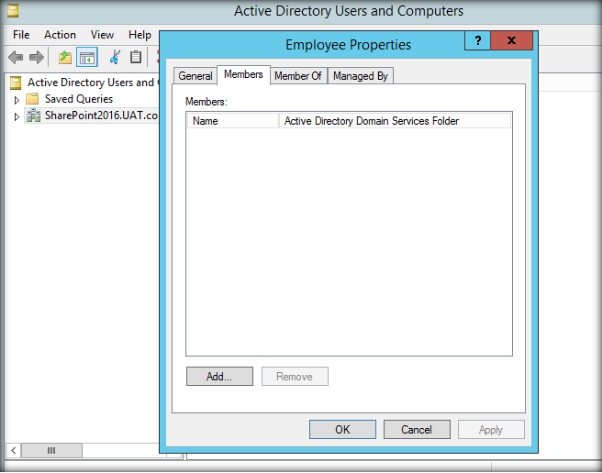The image size is (602, 473).
Task: Switch to the General tab
Action: click(x=195, y=76)
